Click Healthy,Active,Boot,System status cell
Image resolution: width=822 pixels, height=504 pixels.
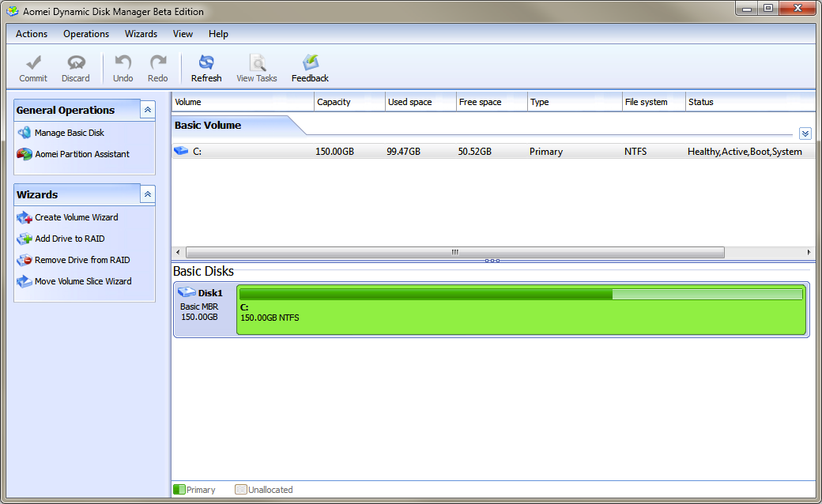click(745, 152)
